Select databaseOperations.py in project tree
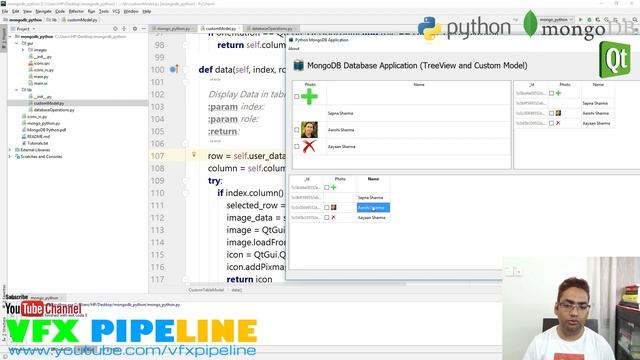 point(51,110)
